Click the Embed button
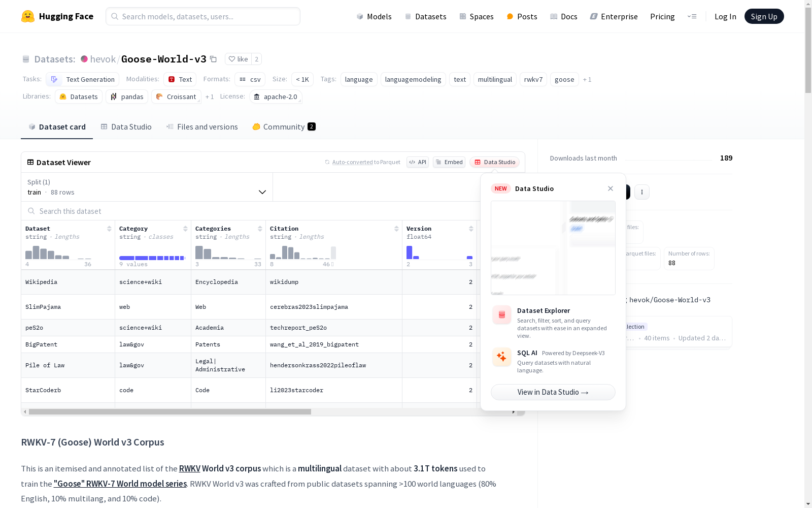Viewport: 812px width, 508px height. tap(449, 162)
